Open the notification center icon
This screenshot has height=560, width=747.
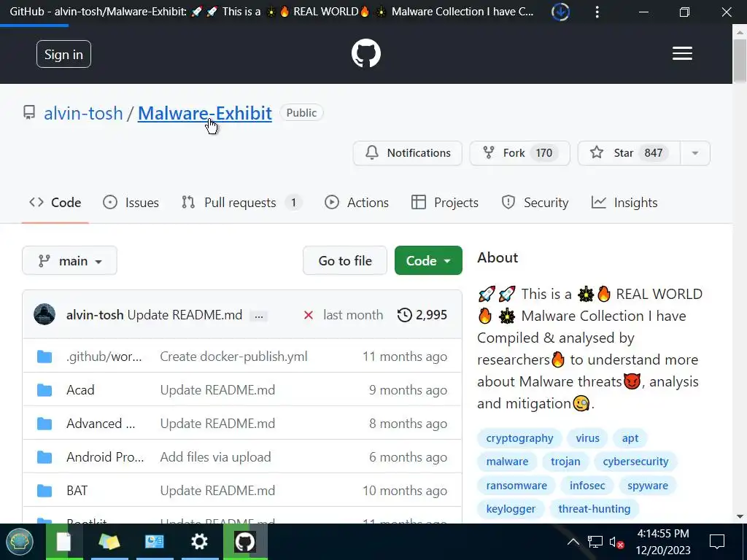pos(717,542)
